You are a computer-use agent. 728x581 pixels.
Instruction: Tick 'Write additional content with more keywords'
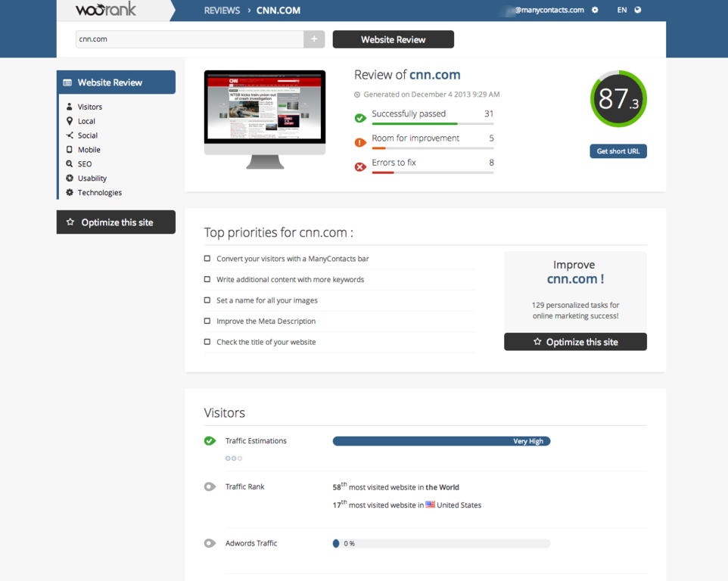207,279
